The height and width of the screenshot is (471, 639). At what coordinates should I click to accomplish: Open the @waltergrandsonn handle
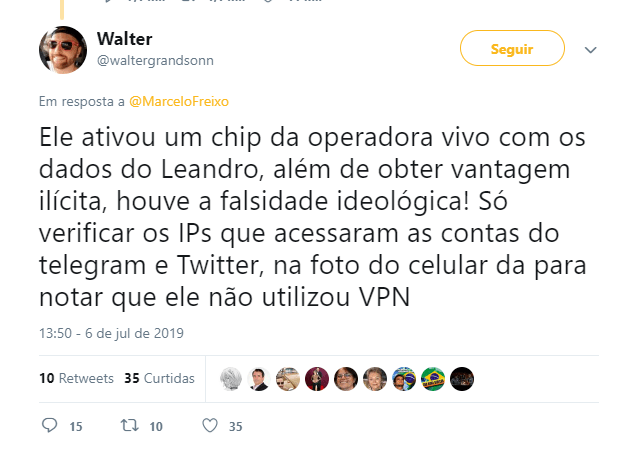pos(155,61)
